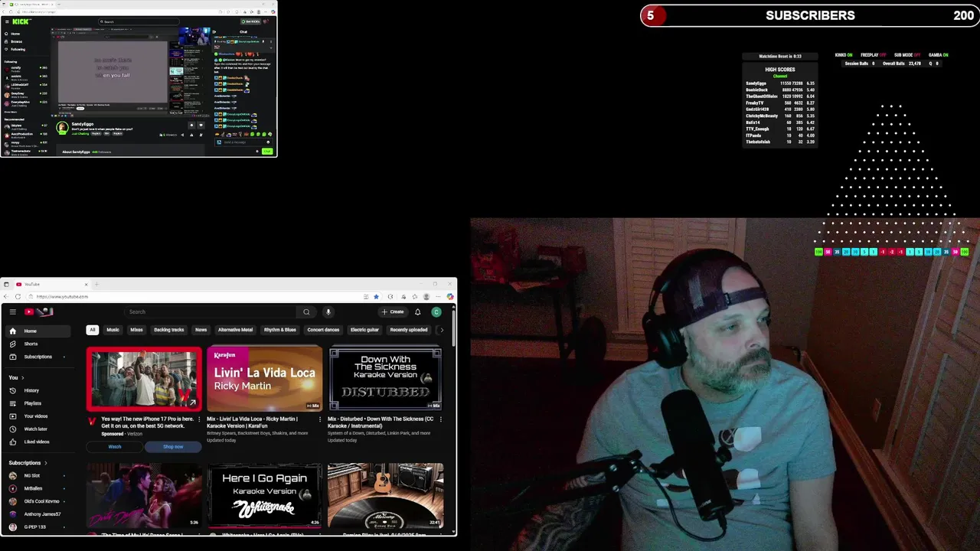
Task: Go to Home in the YouTube sidebar
Action: coord(38,331)
